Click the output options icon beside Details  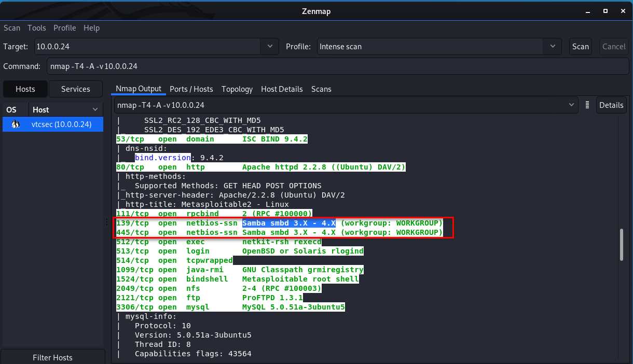587,105
